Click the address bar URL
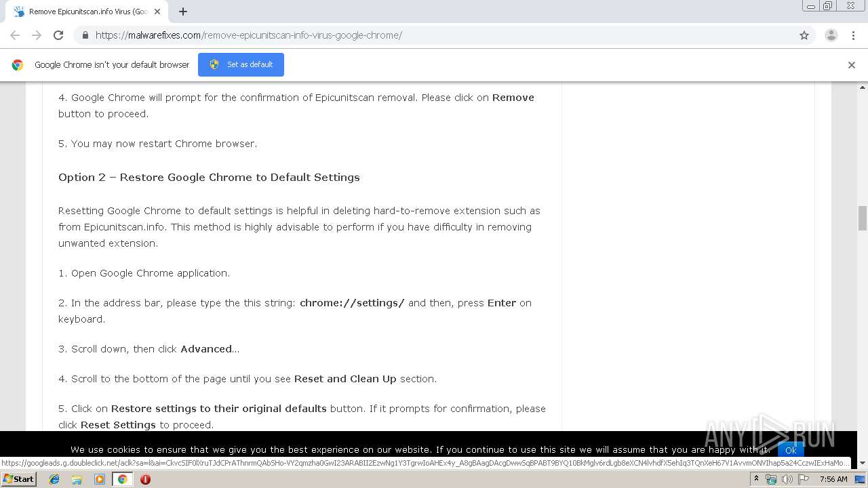The image size is (868, 488). pos(248,35)
